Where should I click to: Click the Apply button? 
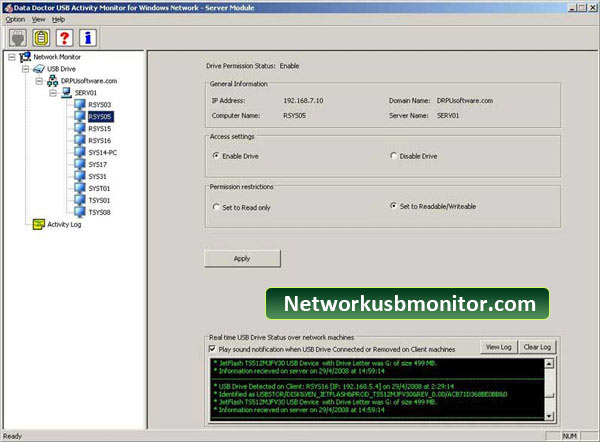coord(242,259)
